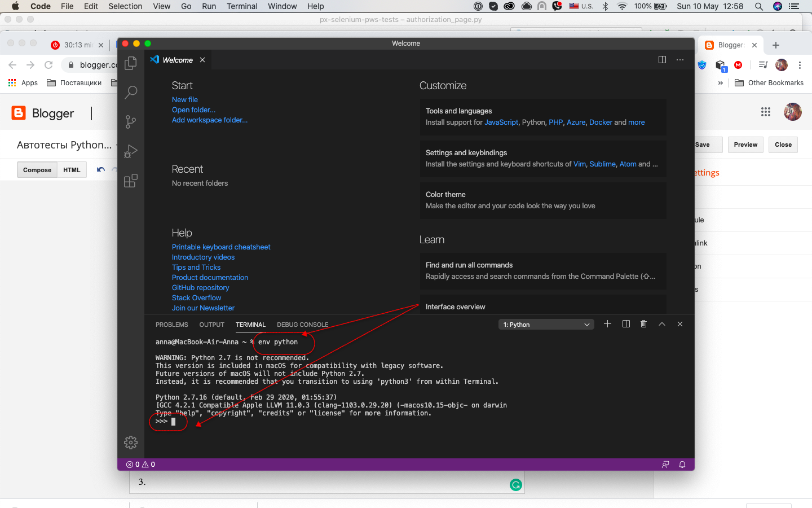Switch to the DEBUG CONSOLE tab

pos(303,325)
